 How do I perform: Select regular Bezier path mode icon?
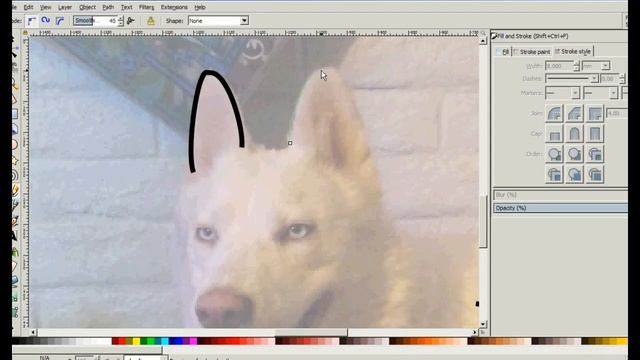coord(31,20)
